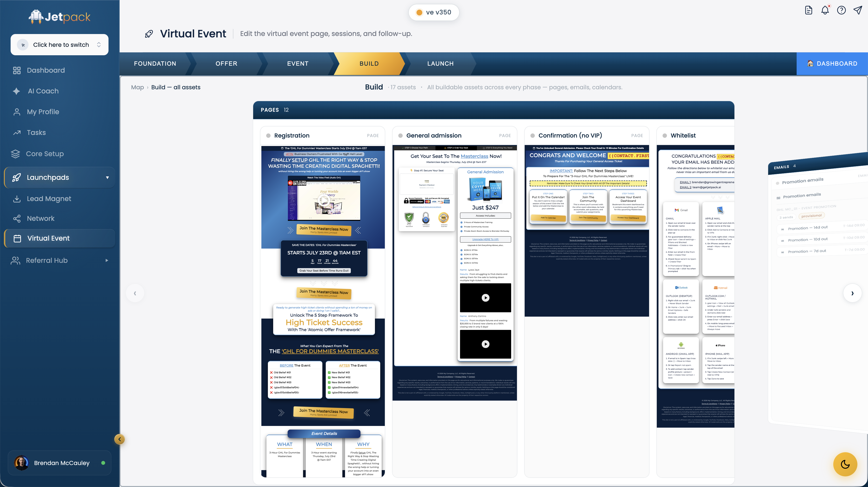This screenshot has height=487, width=868.
Task: Open the Registration page thumbnail
Action: (323, 311)
